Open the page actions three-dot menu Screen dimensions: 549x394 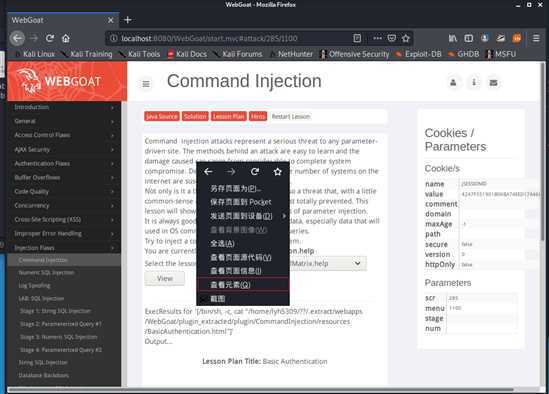point(377,38)
